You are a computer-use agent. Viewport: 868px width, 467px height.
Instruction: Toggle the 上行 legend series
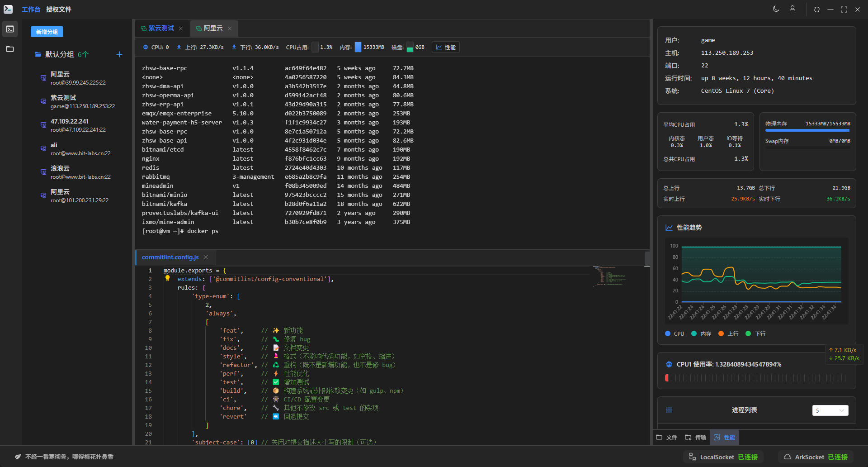click(x=728, y=334)
